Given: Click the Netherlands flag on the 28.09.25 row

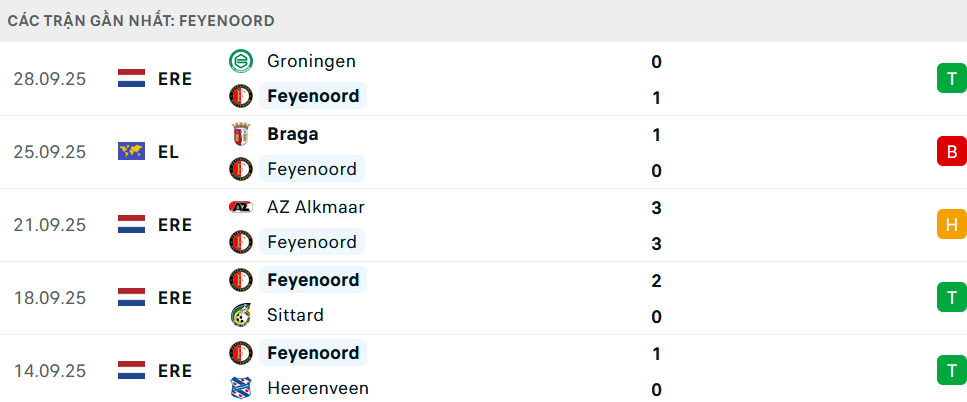Looking at the screenshot, I should [x=131, y=79].
